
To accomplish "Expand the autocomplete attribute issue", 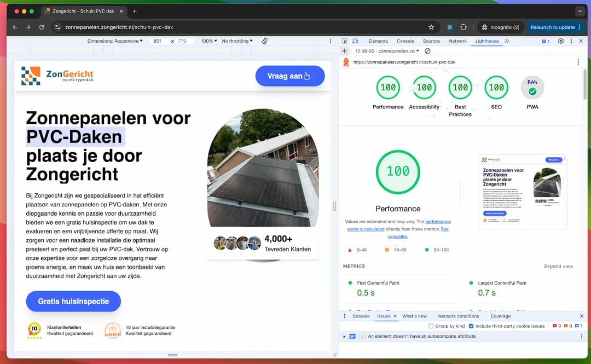I will (x=344, y=337).
